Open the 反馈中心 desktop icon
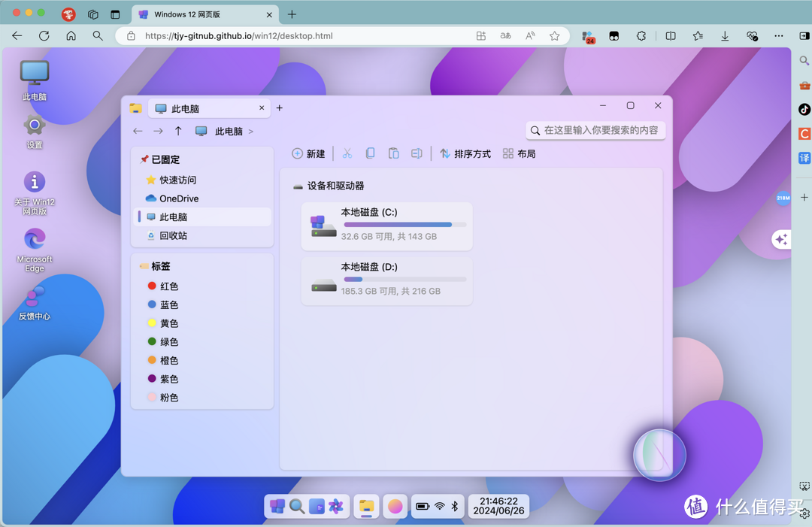Screen dimensions: 812x527 pyautogui.click(x=34, y=304)
